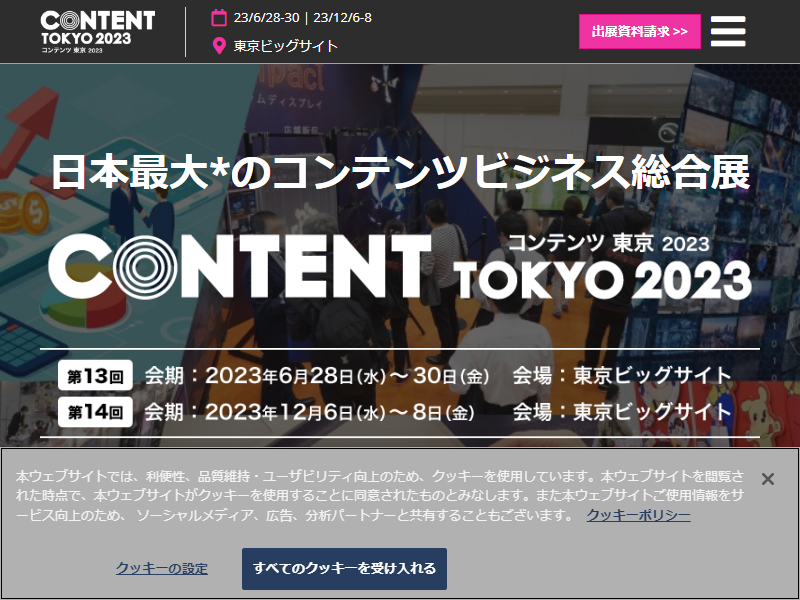Click the 2023年6月28日 session date text
This screenshot has width=800, height=600.
(x=317, y=376)
